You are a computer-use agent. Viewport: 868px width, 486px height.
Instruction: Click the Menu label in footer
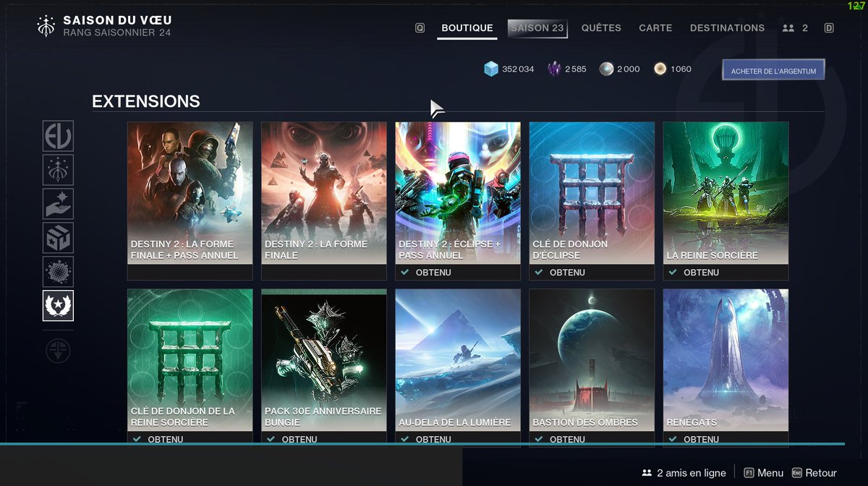pyautogui.click(x=770, y=473)
